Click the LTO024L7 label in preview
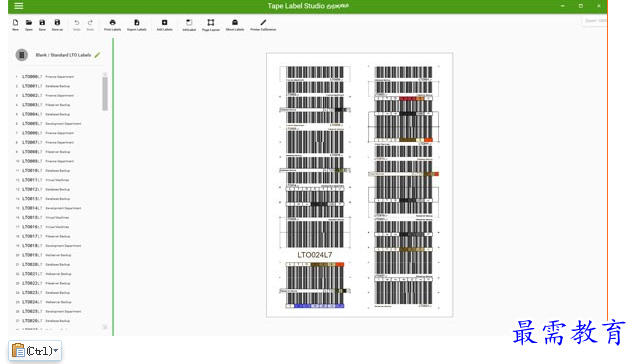Image resolution: width=634 pixels, height=364 pixels. 315,255
